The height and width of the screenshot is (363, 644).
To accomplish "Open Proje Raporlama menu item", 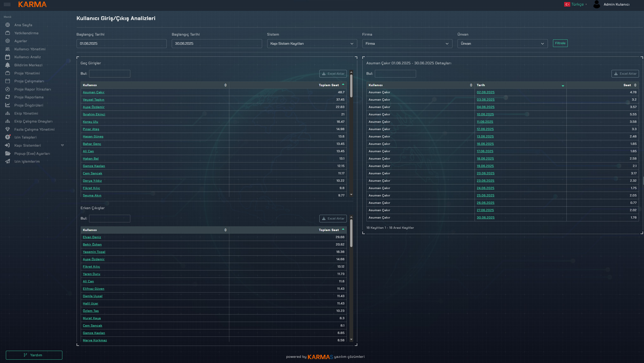I will [29, 97].
